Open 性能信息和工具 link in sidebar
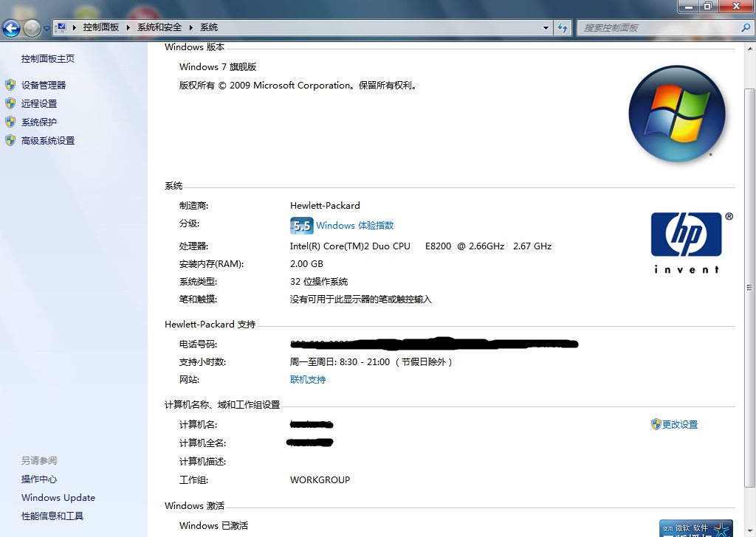Screen dimensions: 756x537 [52, 516]
